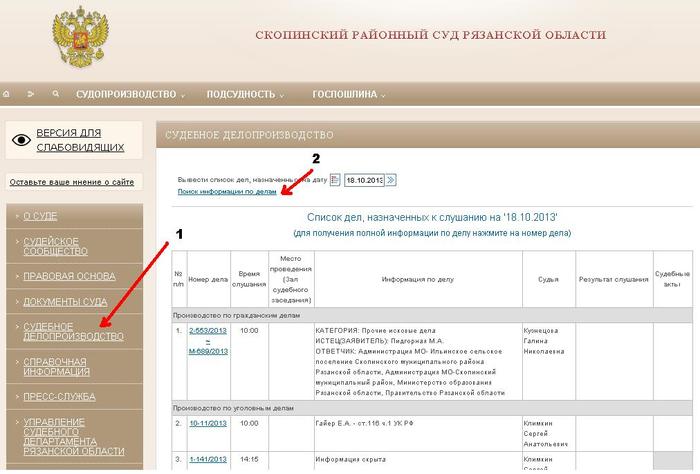Click the eye icon for visually impaired version
700x474 pixels.
(x=21, y=140)
